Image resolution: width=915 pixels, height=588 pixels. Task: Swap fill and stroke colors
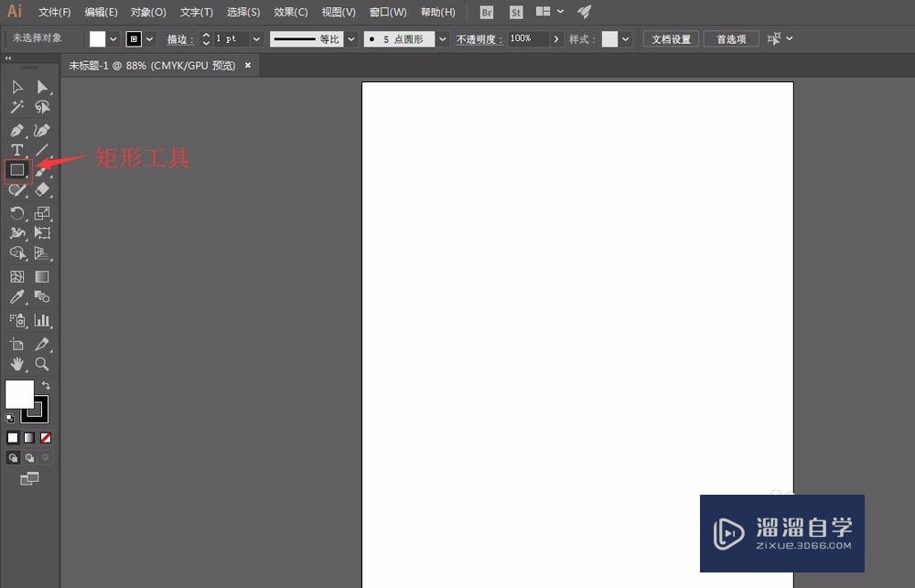pyautogui.click(x=46, y=386)
